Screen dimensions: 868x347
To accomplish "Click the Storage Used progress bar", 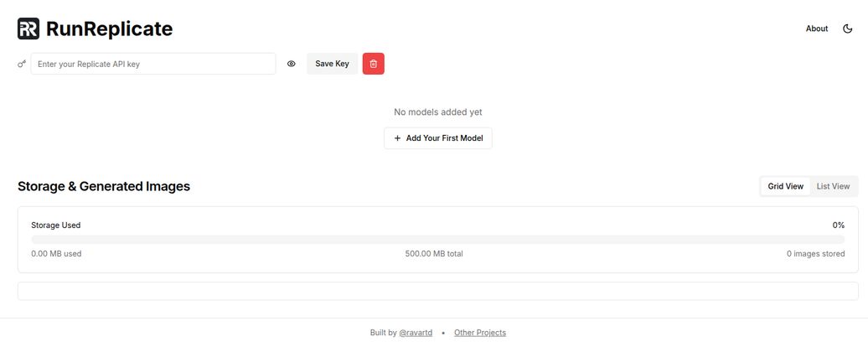I will tap(438, 240).
